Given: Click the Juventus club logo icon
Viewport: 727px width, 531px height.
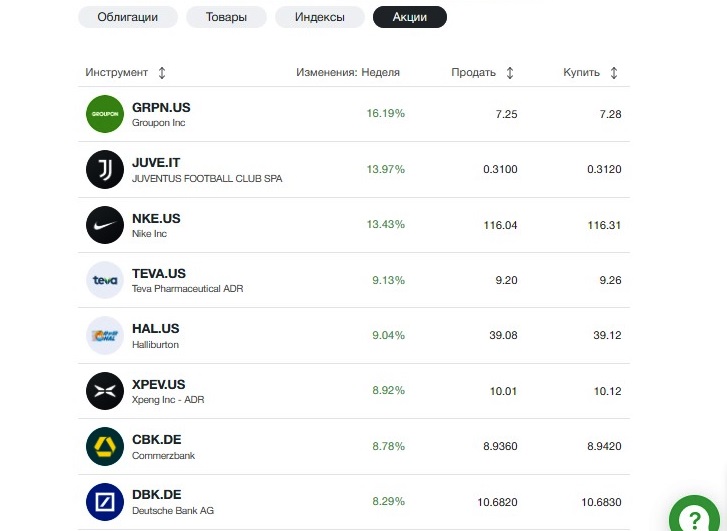Looking at the screenshot, I should [x=104, y=169].
